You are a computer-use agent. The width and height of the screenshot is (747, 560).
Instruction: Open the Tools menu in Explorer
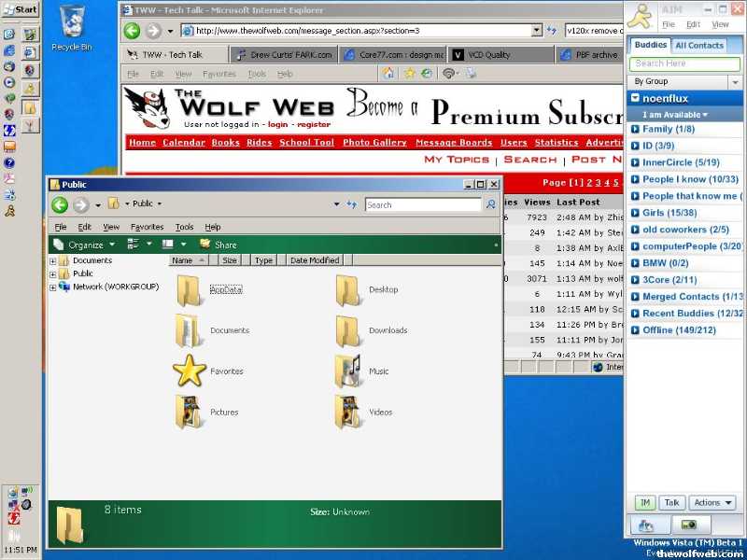185,227
